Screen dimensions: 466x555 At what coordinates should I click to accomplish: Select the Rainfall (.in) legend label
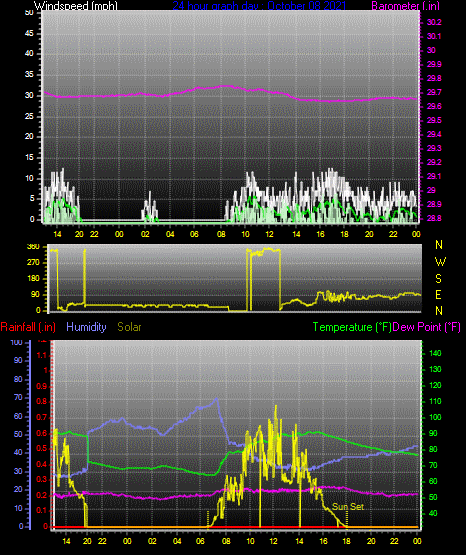pos(28,327)
